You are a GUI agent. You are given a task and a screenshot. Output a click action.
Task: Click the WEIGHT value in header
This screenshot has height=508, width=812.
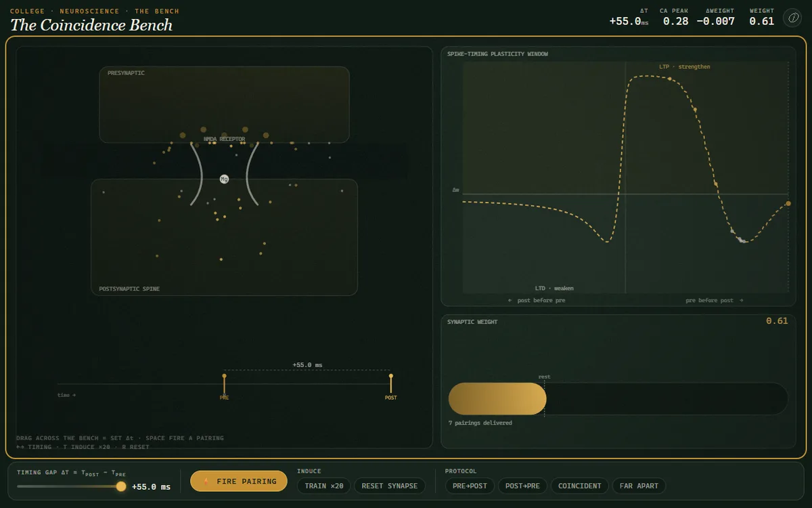762,21
